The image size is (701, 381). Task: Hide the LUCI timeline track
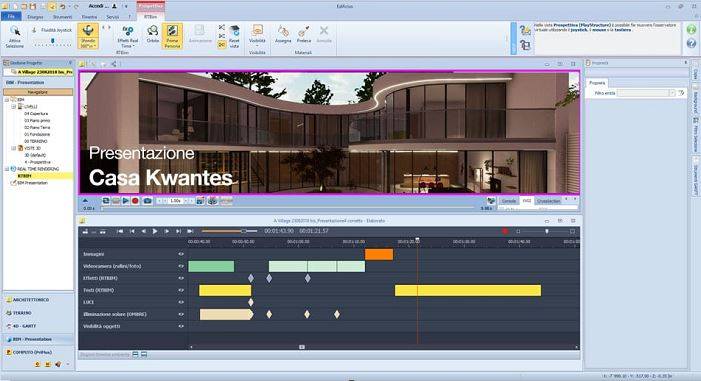click(x=181, y=302)
